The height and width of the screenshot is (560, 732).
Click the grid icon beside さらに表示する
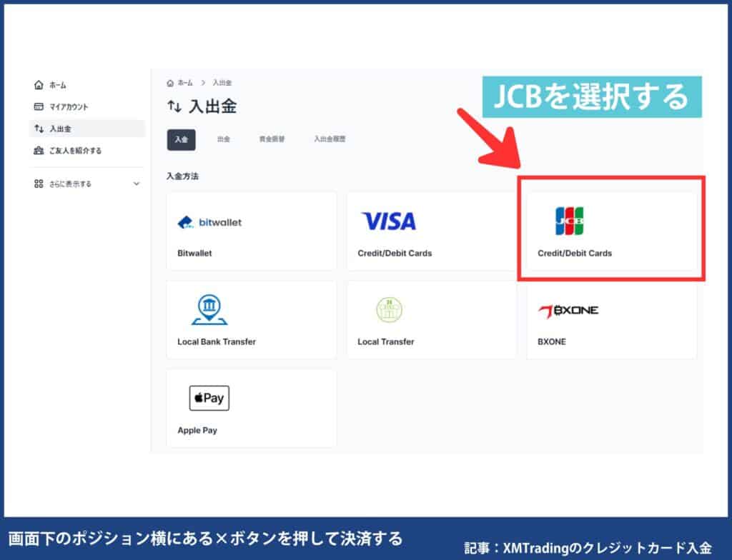(x=39, y=184)
